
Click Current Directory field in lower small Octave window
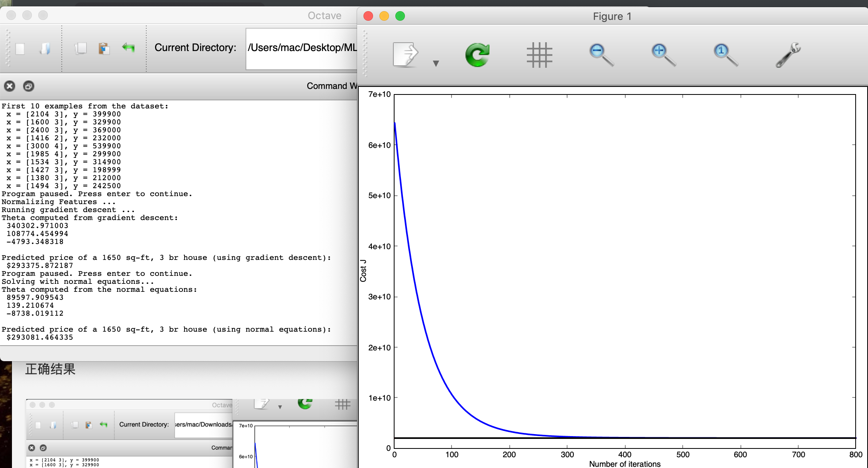203,425
